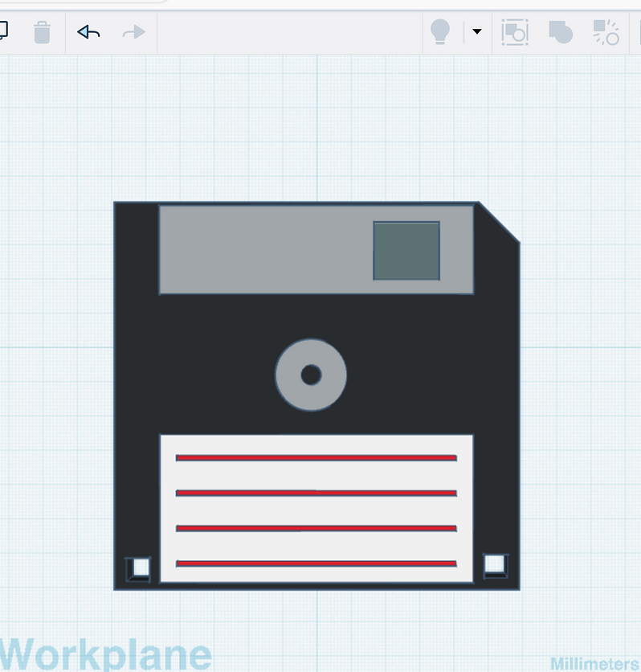Undo the last action

88,32
